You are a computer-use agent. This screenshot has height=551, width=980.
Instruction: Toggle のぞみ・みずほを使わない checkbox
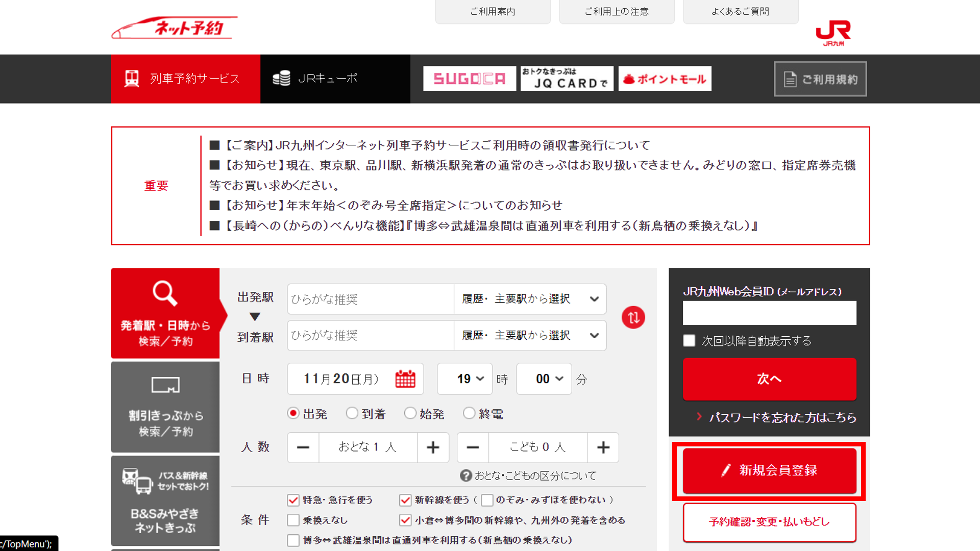[x=487, y=500]
